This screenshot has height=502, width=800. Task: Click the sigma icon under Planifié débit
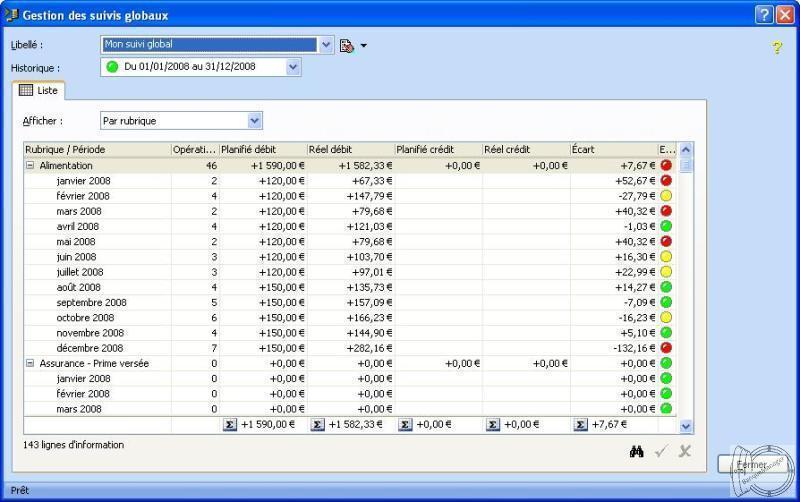click(x=230, y=425)
